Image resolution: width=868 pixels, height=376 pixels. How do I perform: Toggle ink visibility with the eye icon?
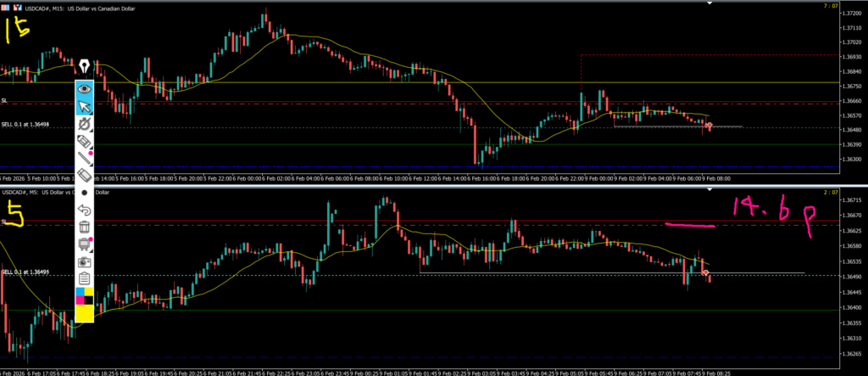point(84,88)
